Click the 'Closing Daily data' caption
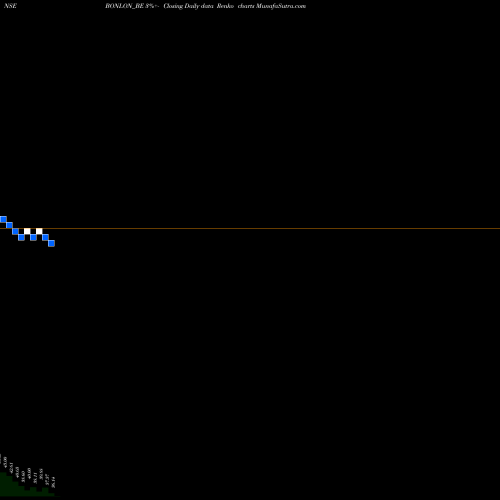 tap(188, 6)
